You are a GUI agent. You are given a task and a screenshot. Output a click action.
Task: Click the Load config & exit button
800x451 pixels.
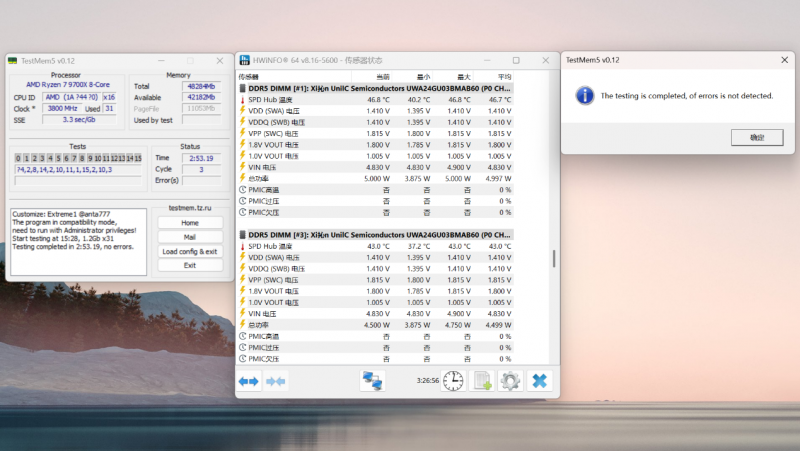tap(190, 251)
